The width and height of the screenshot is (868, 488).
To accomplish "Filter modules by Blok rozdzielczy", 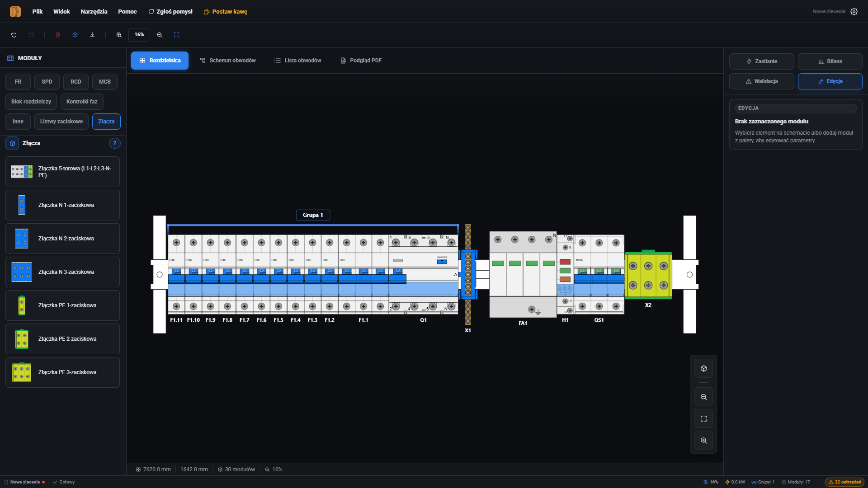I will point(31,102).
